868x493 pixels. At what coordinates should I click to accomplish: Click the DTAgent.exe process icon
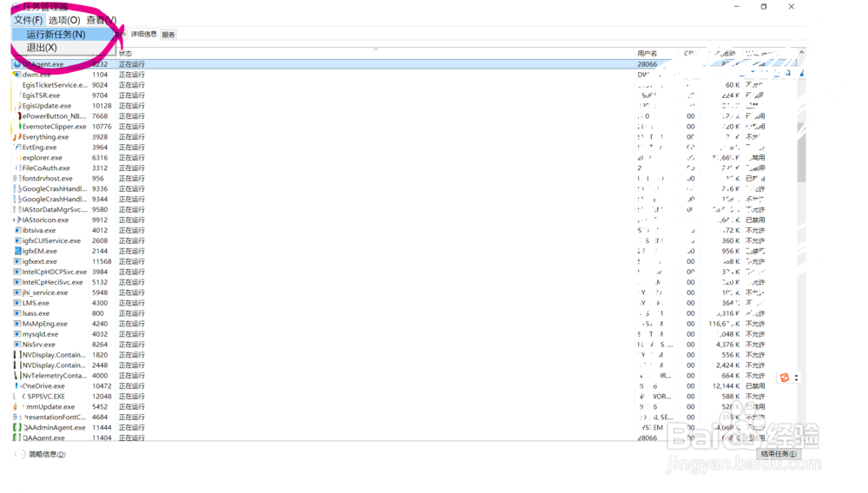pos(17,64)
